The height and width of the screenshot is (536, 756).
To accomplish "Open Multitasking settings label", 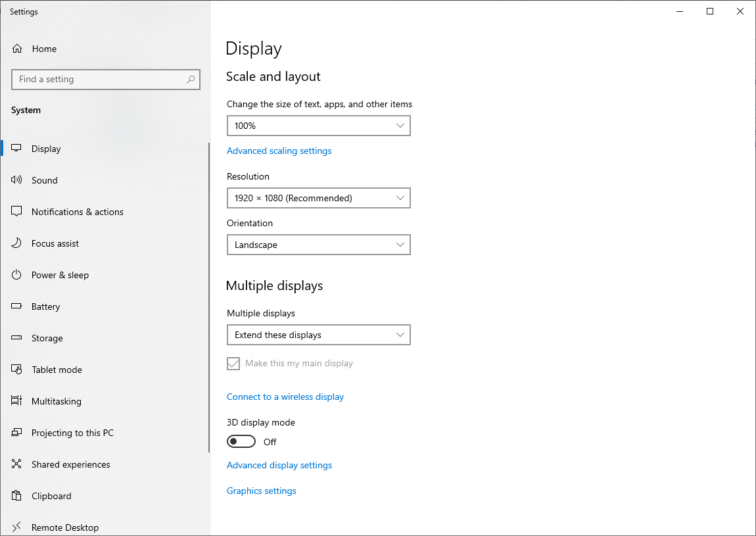I will [x=57, y=401].
